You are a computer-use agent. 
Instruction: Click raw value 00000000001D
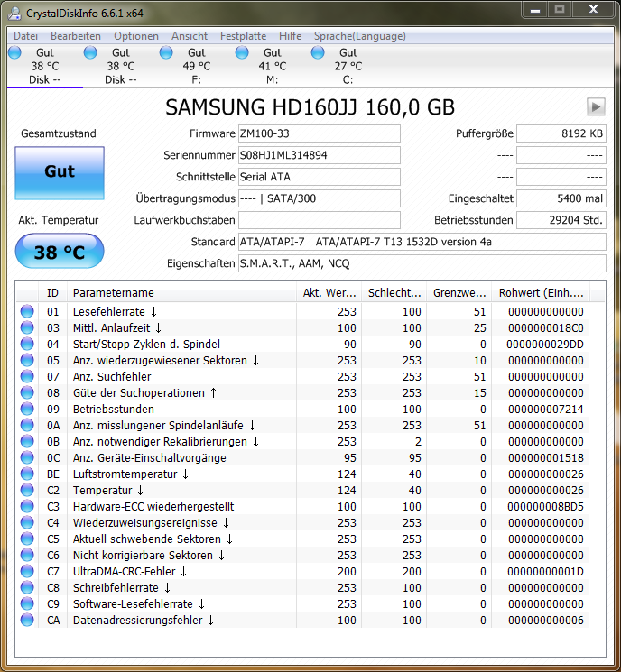click(545, 571)
